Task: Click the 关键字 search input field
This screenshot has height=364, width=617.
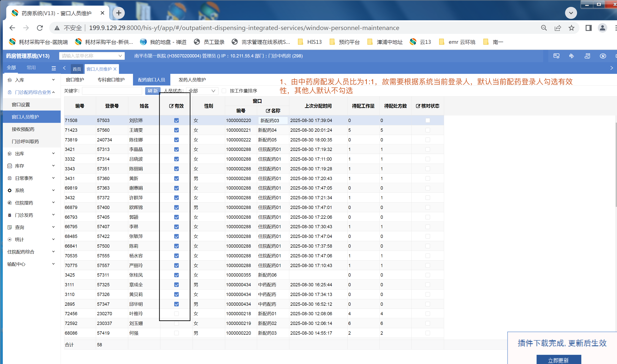Action: click(112, 91)
